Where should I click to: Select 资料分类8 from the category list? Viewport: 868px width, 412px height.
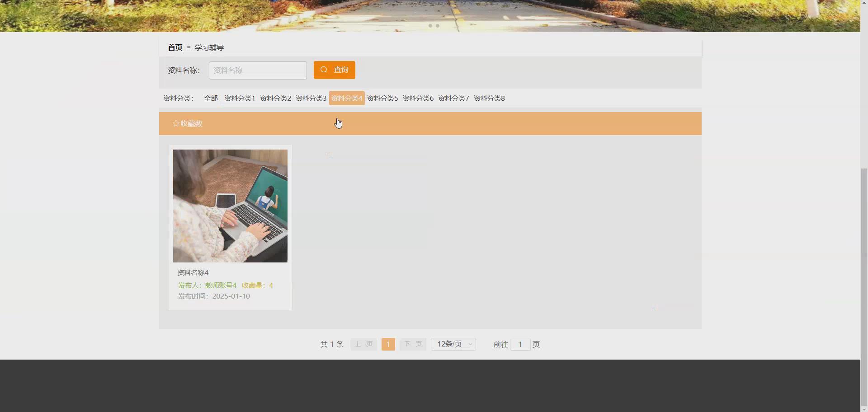pos(489,98)
